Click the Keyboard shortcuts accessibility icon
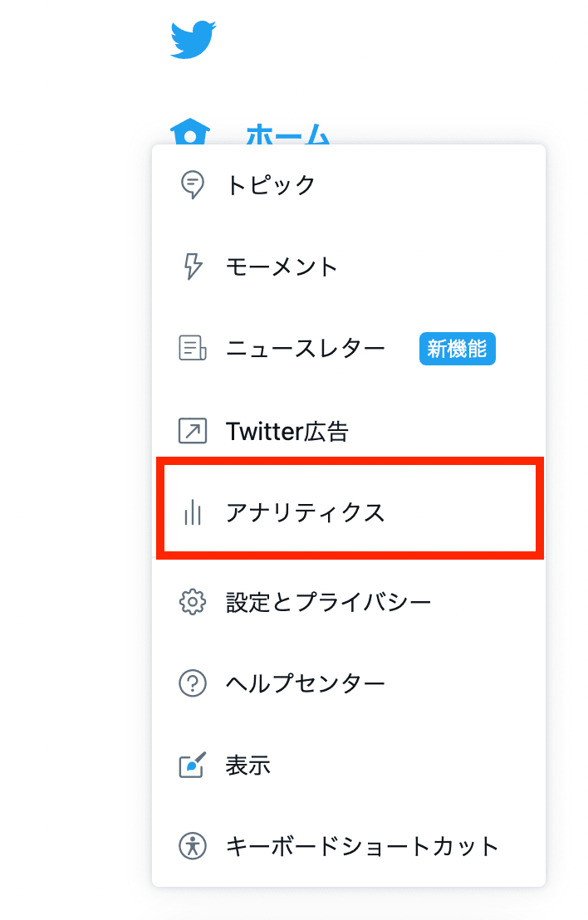 pos(192,847)
